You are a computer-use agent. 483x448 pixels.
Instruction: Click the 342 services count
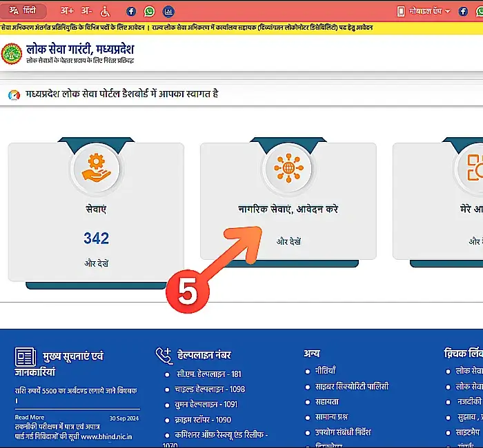click(97, 238)
